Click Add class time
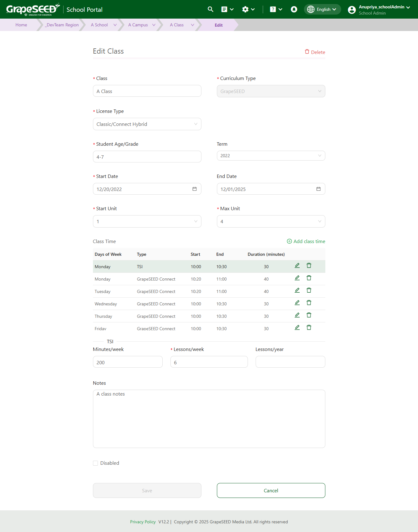This screenshot has height=532, width=418. click(306, 241)
